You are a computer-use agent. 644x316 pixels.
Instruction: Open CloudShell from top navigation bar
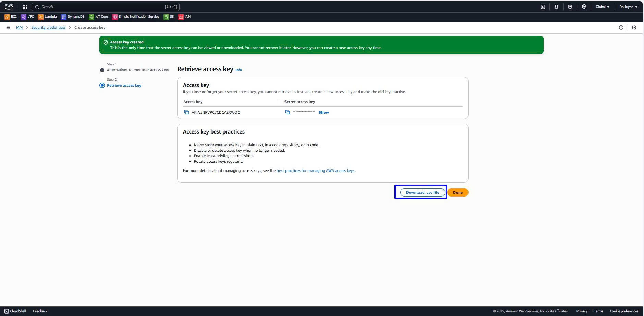(x=543, y=7)
